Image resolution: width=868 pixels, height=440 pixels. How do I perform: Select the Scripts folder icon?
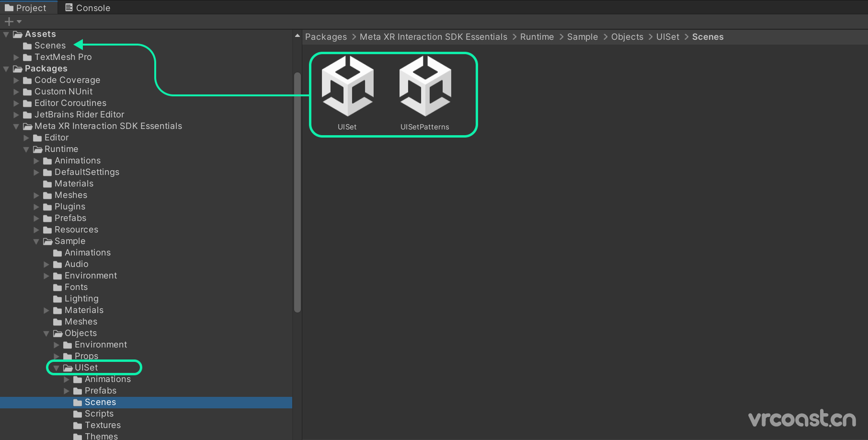tap(78, 414)
